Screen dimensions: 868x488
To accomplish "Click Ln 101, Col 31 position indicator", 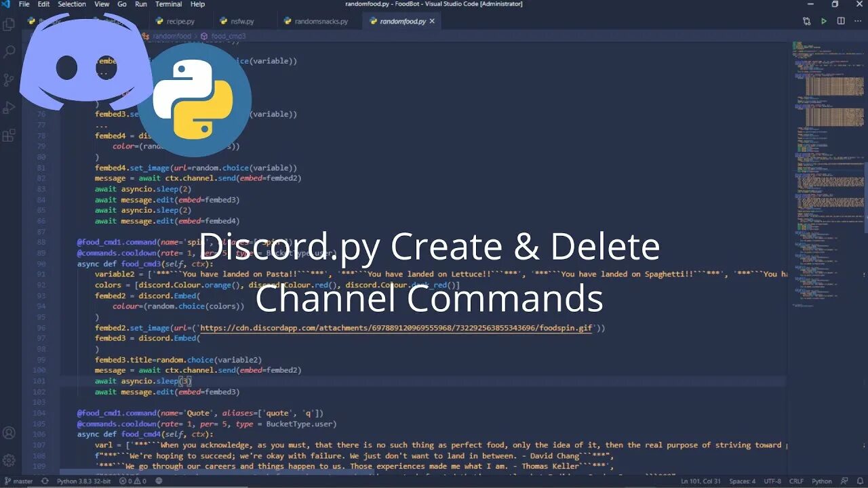I will pyautogui.click(x=701, y=481).
